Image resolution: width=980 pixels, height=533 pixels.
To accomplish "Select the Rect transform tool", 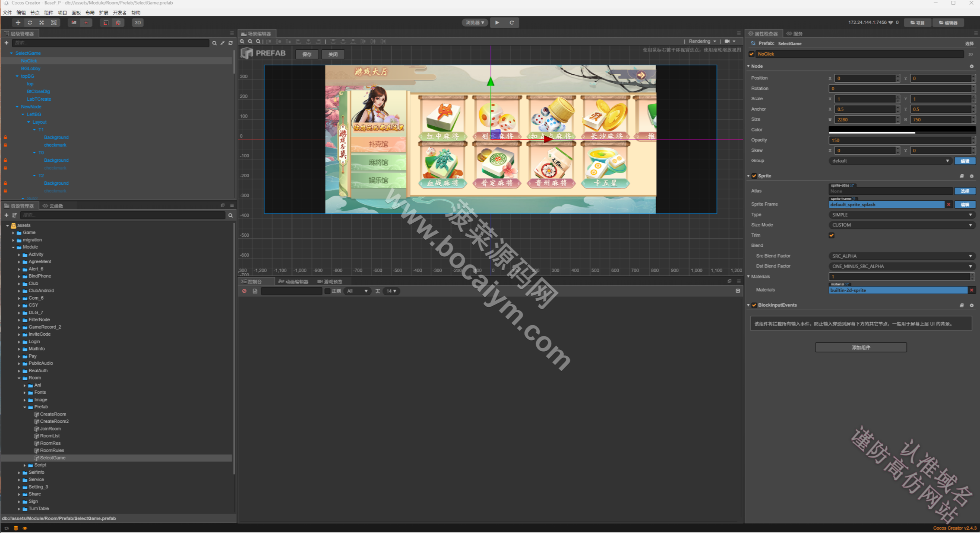I will tap(54, 23).
